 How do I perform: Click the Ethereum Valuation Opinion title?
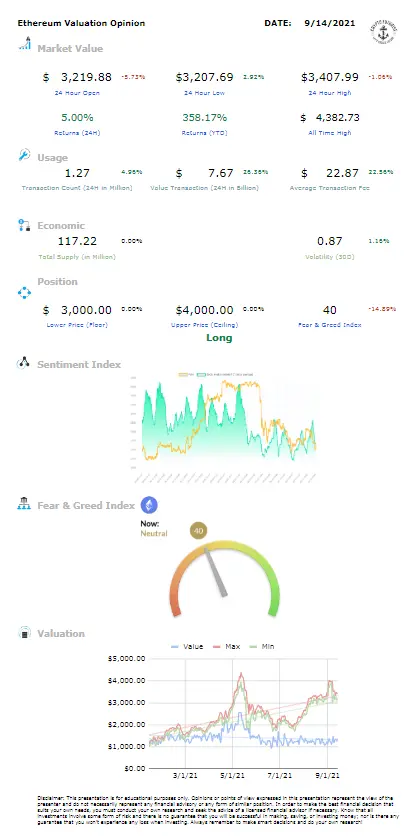(x=81, y=24)
